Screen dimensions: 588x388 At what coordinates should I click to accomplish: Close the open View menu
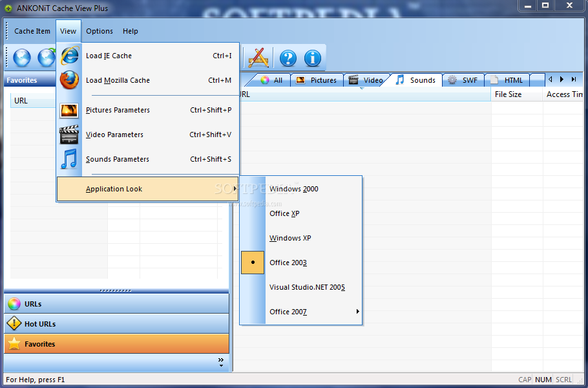click(68, 31)
